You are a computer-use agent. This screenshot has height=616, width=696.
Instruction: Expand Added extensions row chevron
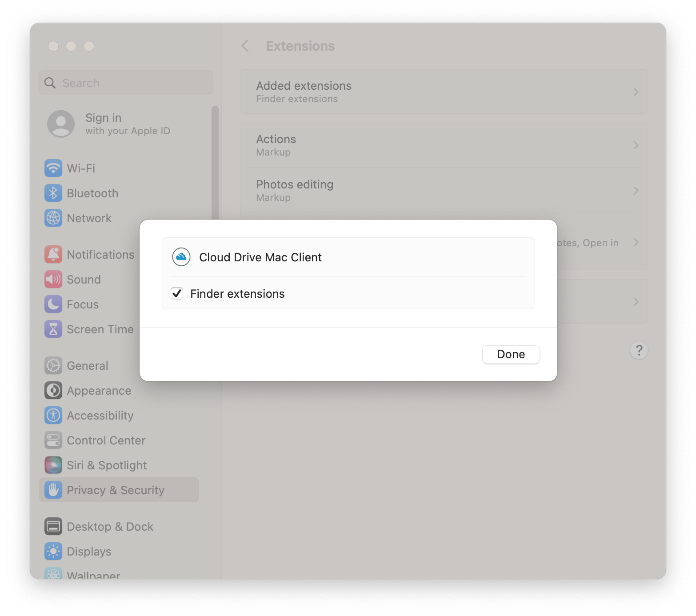(636, 92)
